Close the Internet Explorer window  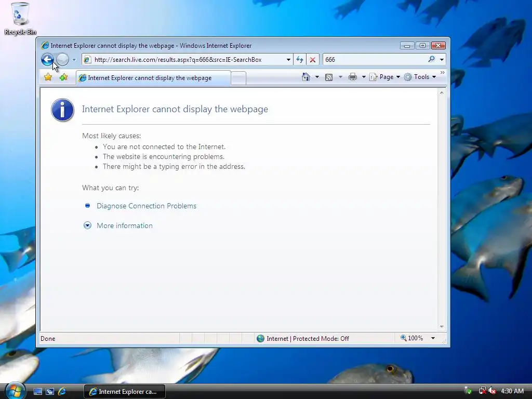[438, 46]
